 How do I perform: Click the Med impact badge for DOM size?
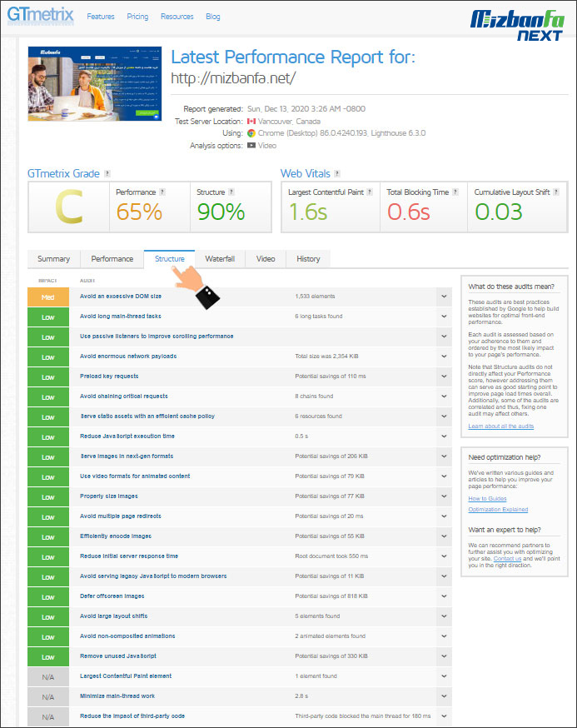pos(48,297)
